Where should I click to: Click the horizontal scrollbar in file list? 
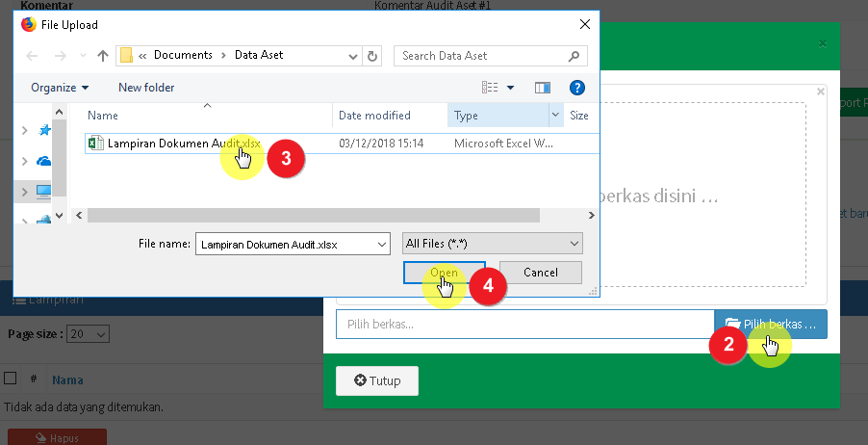tap(327, 215)
